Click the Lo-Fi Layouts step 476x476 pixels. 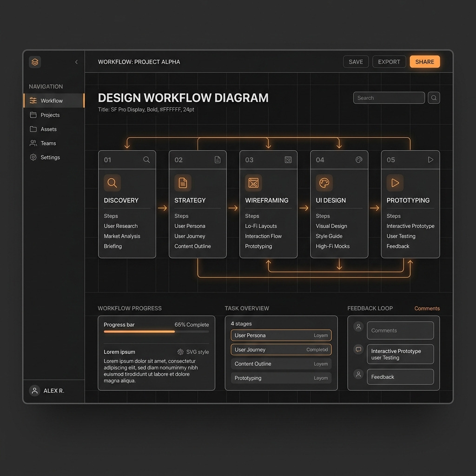click(261, 226)
